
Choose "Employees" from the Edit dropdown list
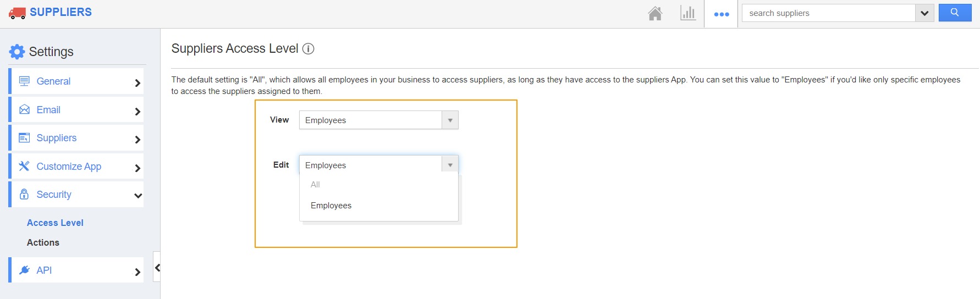click(331, 206)
